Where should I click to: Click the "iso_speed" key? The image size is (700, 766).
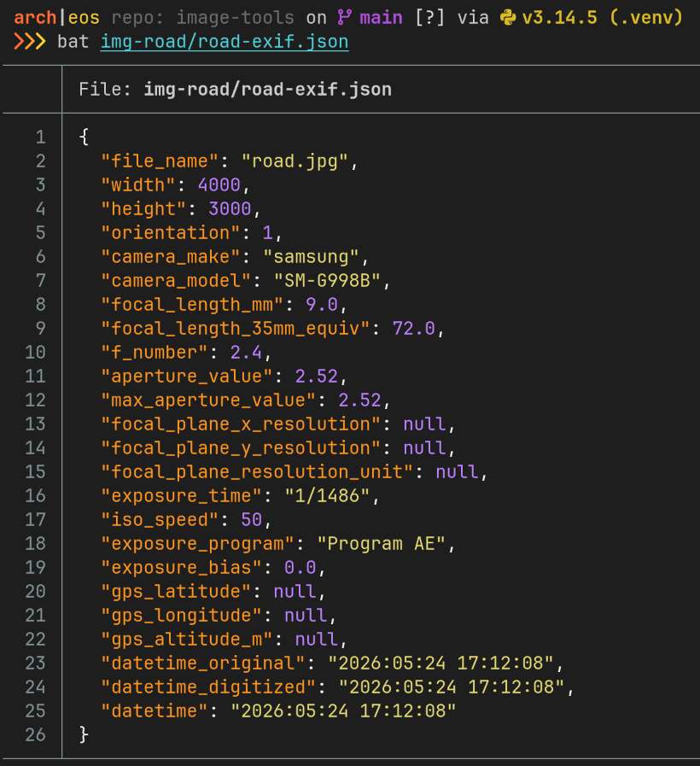pyautogui.click(x=160, y=520)
